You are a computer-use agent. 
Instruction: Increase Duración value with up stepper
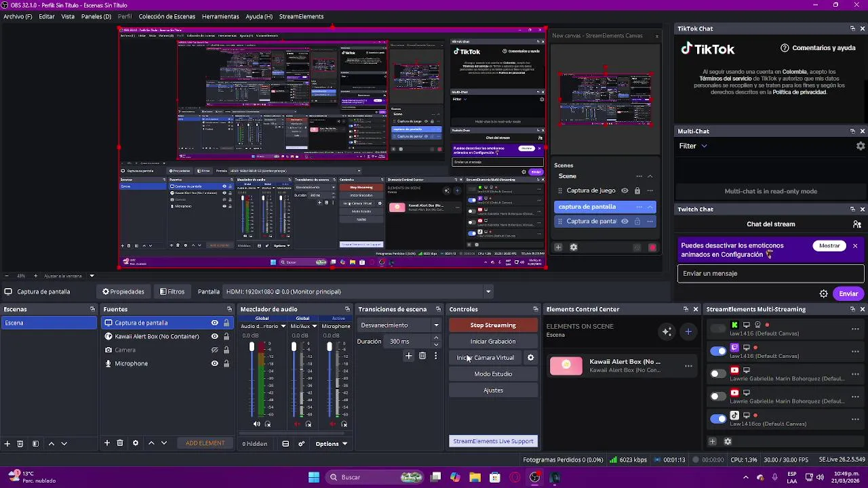pyautogui.click(x=436, y=339)
